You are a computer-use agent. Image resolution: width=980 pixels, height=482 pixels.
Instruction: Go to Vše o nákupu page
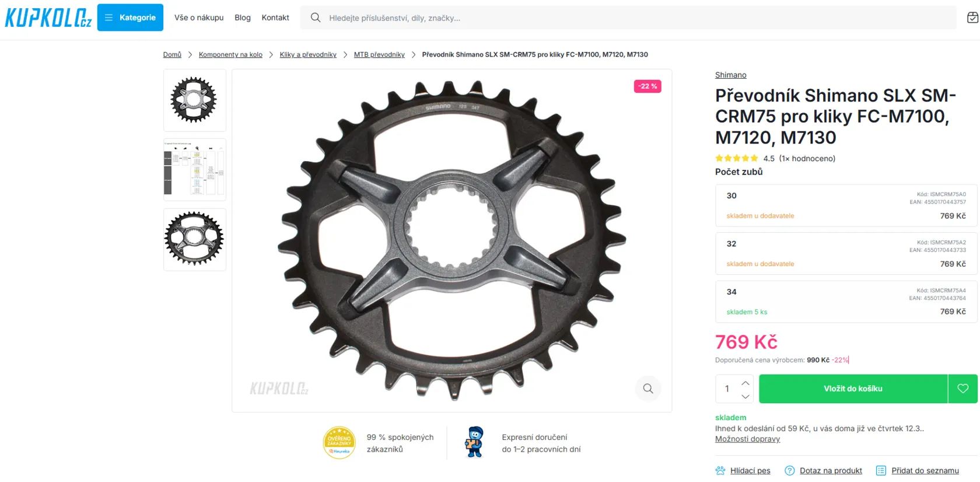(199, 18)
